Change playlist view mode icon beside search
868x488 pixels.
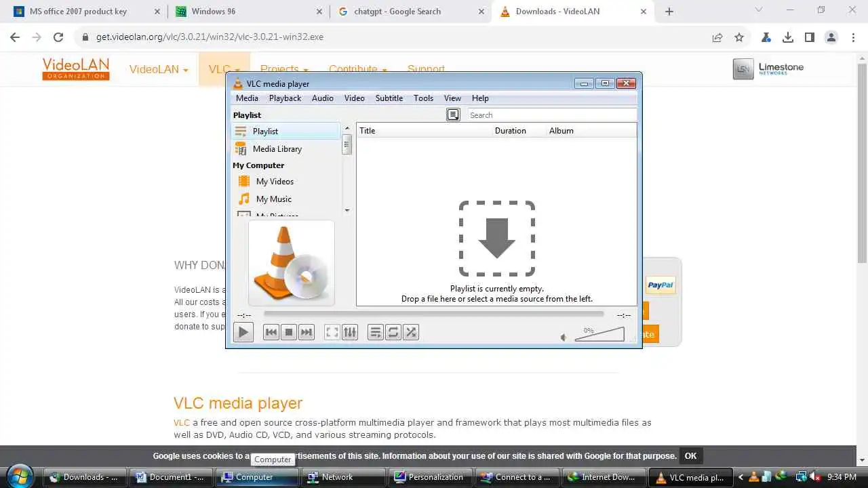[x=453, y=115]
